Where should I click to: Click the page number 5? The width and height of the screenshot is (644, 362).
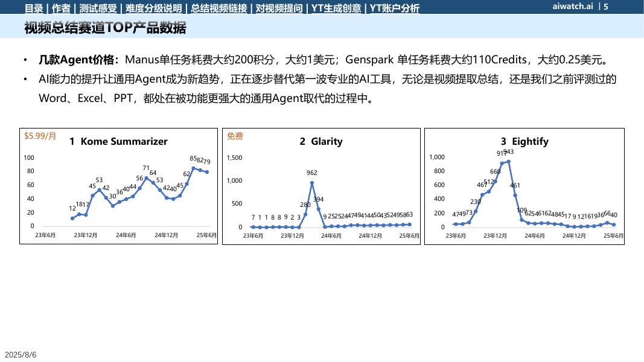click(x=606, y=6)
